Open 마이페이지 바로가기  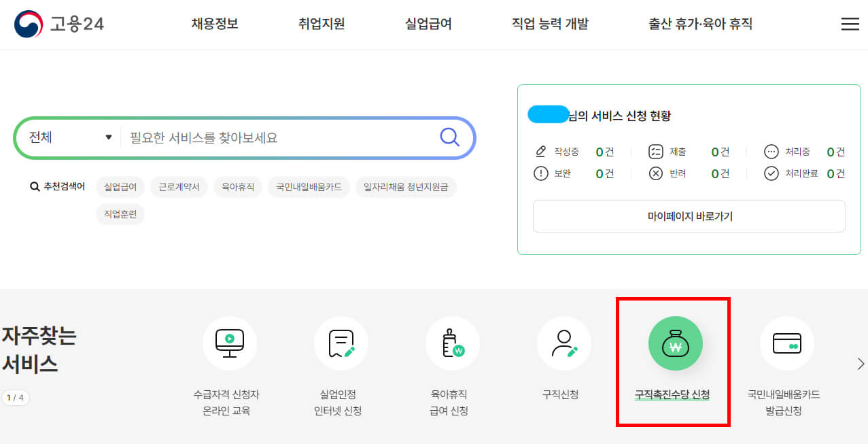[689, 216]
